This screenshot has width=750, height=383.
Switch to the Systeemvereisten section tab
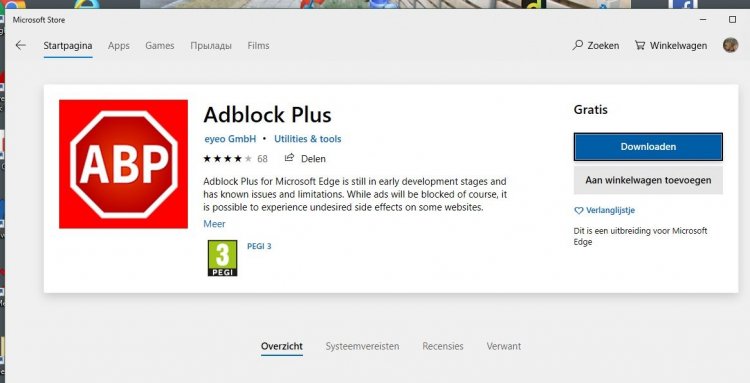point(362,346)
